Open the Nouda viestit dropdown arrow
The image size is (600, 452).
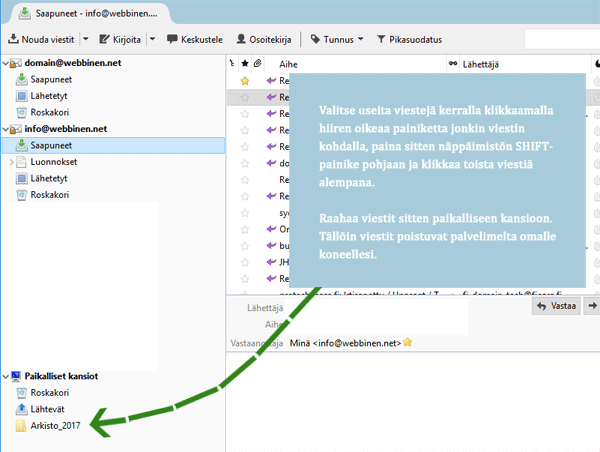pos(86,39)
